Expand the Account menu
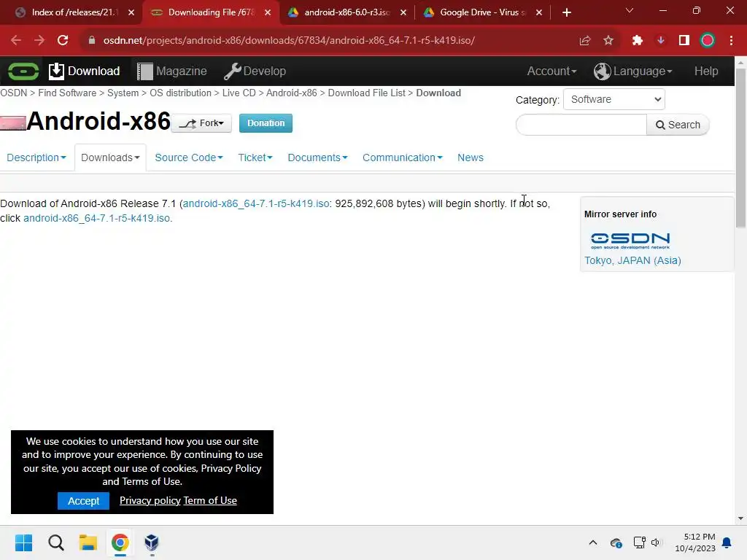Image resolution: width=747 pixels, height=560 pixels. click(x=551, y=71)
